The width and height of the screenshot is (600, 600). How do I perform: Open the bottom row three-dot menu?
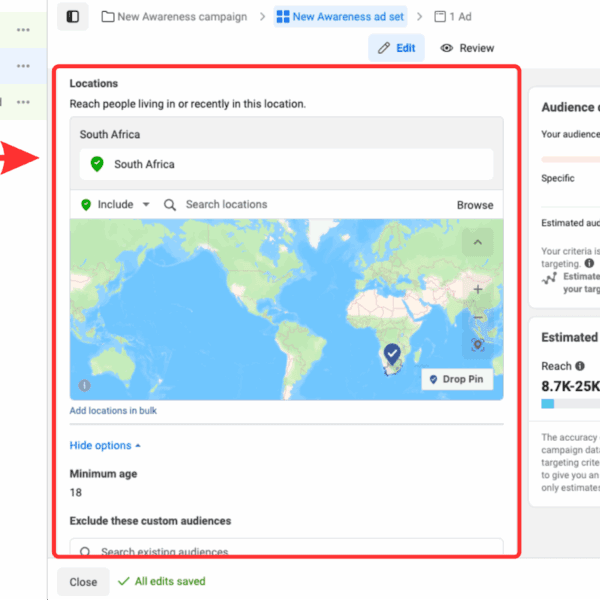[23, 102]
